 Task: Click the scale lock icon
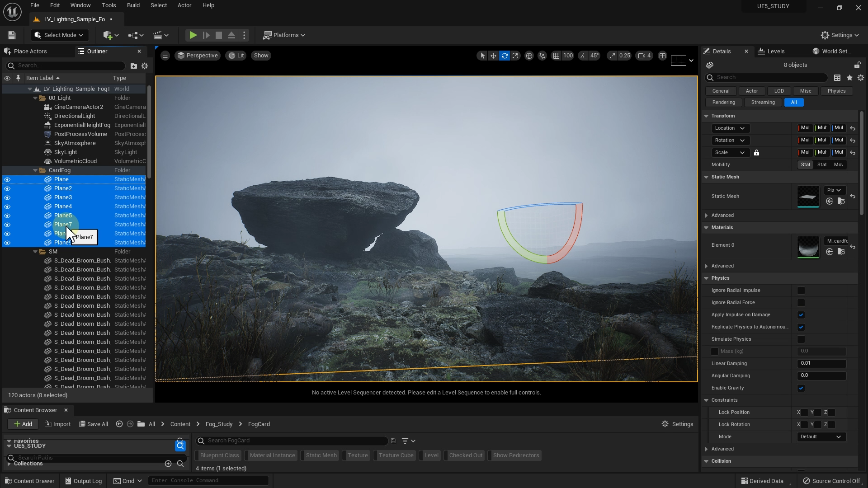click(x=756, y=153)
